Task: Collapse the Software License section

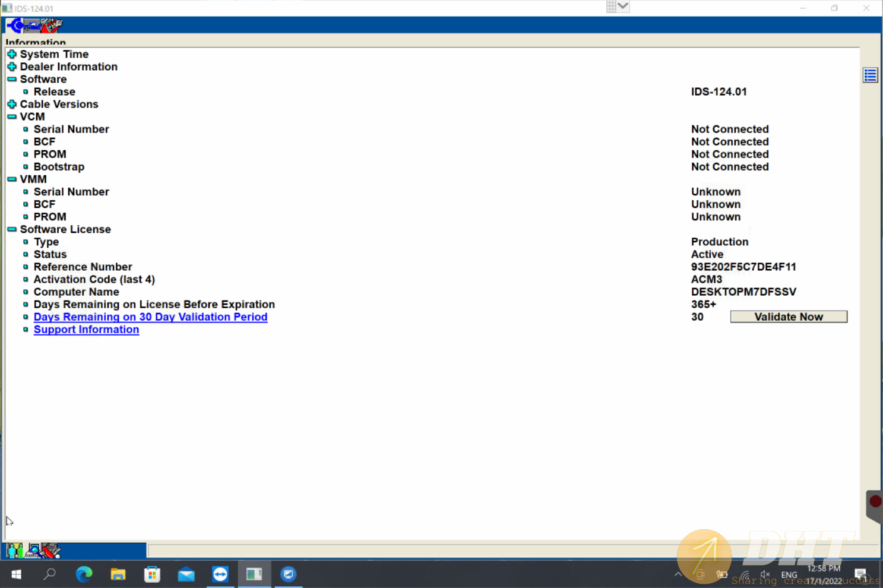Action: tap(12, 229)
